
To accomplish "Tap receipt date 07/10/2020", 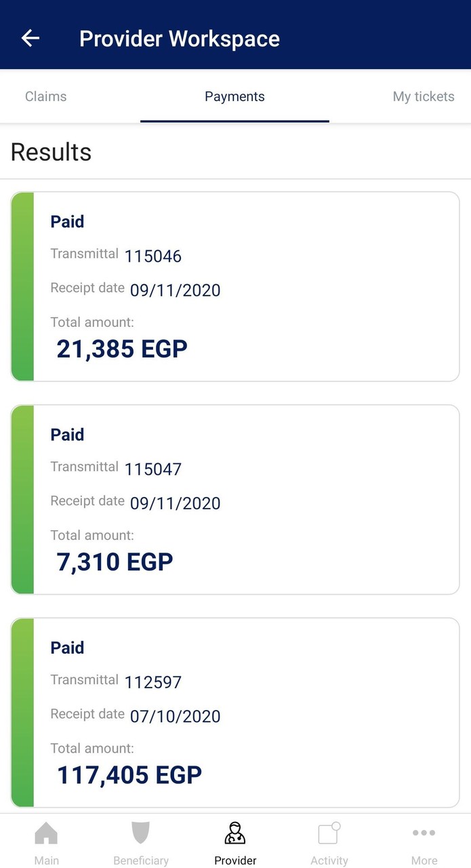I will (175, 716).
